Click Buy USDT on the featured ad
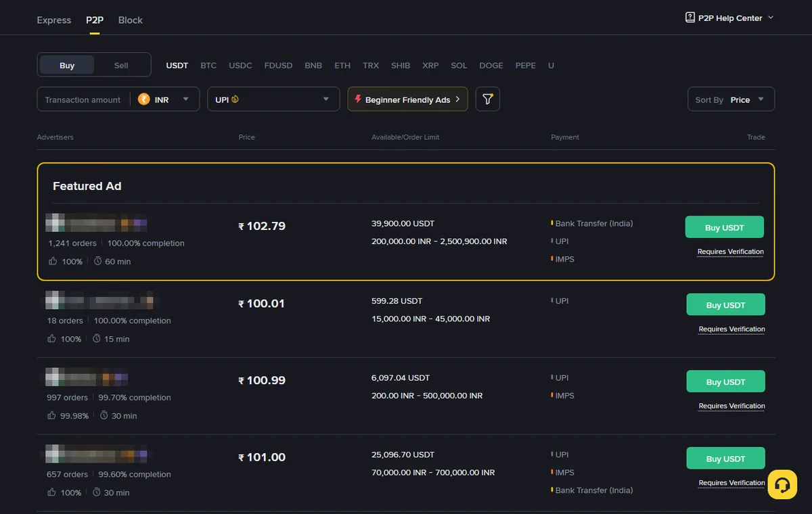This screenshot has height=514, width=812. click(725, 227)
